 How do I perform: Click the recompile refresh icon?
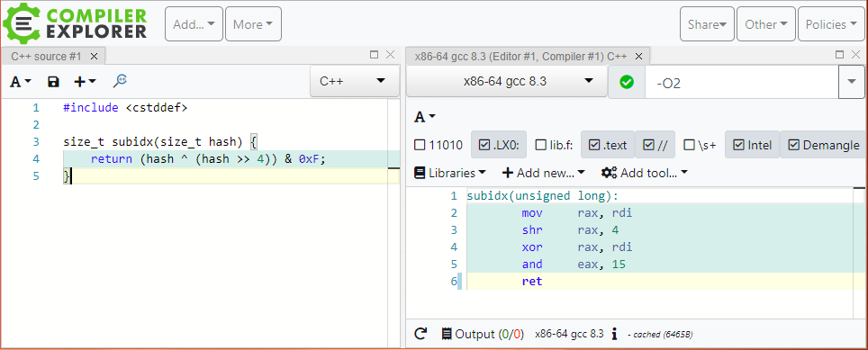coord(420,334)
